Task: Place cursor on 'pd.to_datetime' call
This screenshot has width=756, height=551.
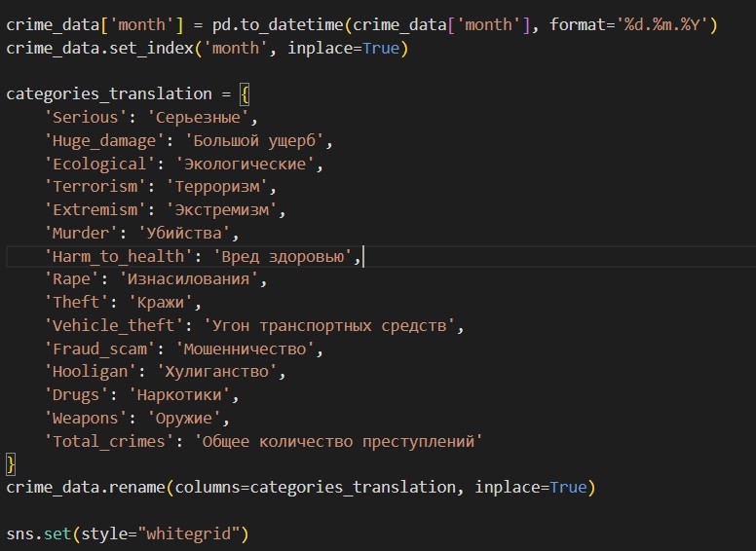Action: click(278, 24)
